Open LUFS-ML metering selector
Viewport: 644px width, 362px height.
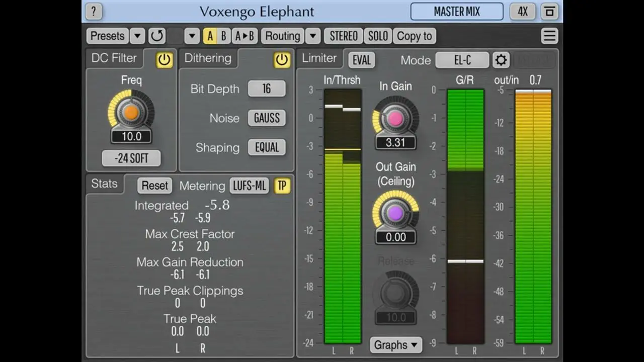(x=250, y=186)
